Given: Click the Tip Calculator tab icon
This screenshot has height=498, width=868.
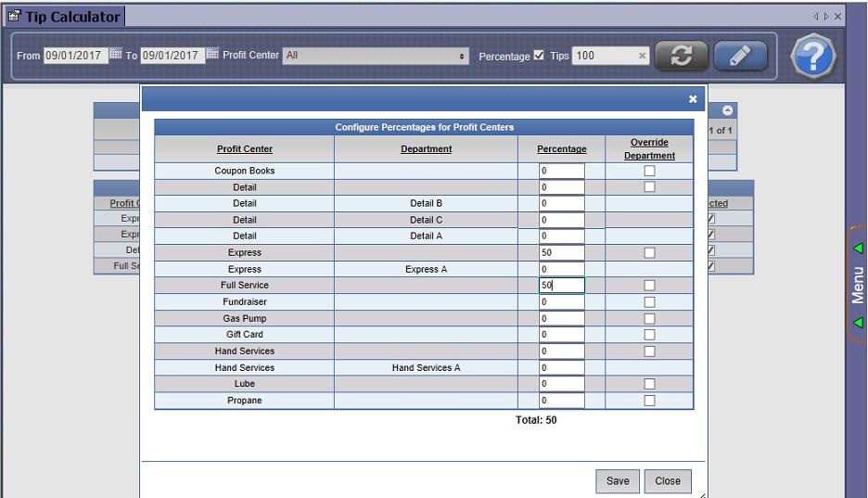Looking at the screenshot, I should pos(14,17).
